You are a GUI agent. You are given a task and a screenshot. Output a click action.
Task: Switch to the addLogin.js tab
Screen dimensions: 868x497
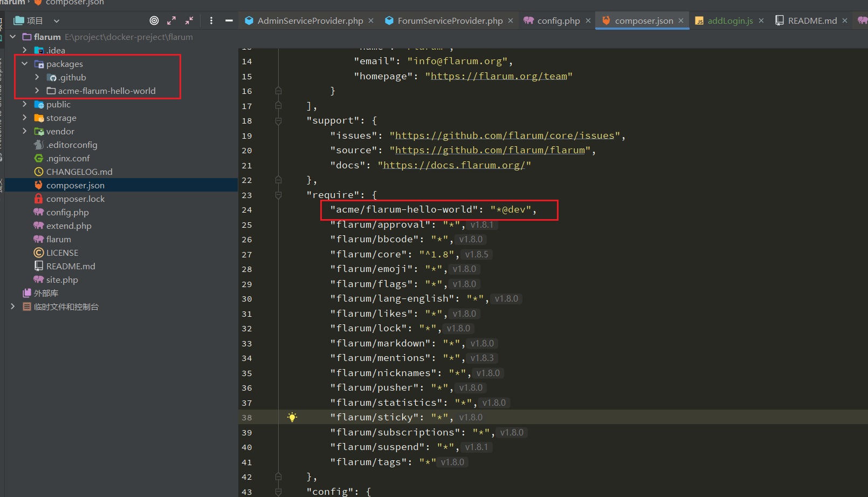(730, 21)
